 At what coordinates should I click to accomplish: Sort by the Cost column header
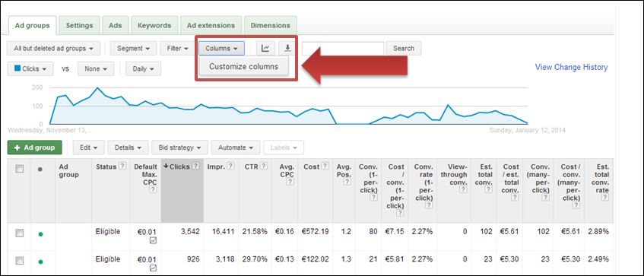pyautogui.click(x=312, y=167)
